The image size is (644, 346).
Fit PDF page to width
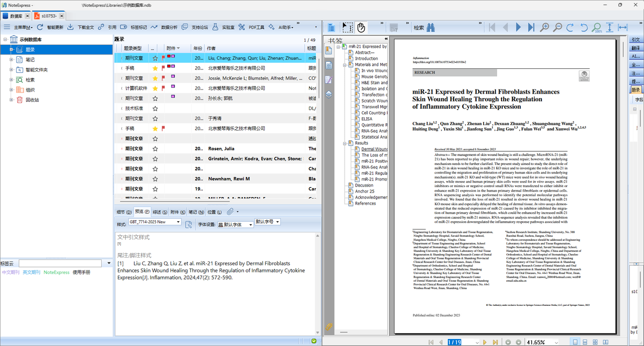[x=622, y=28]
